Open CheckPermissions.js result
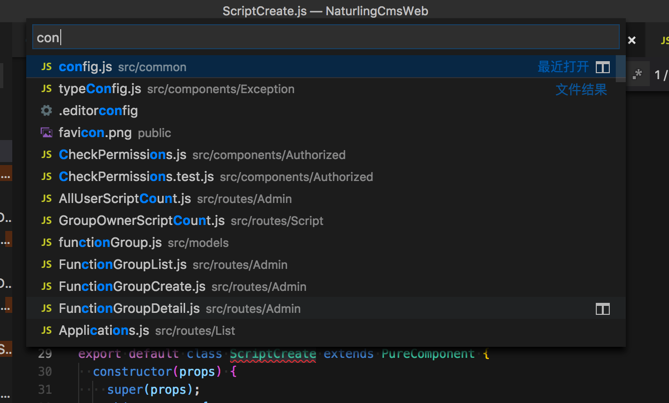Screen dimensions: 669x403 click(326, 155)
